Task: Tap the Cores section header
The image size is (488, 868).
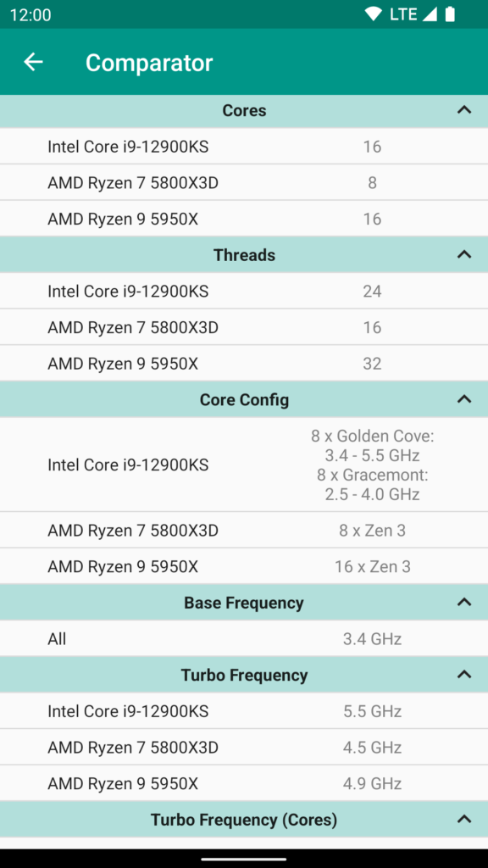Action: [x=244, y=110]
